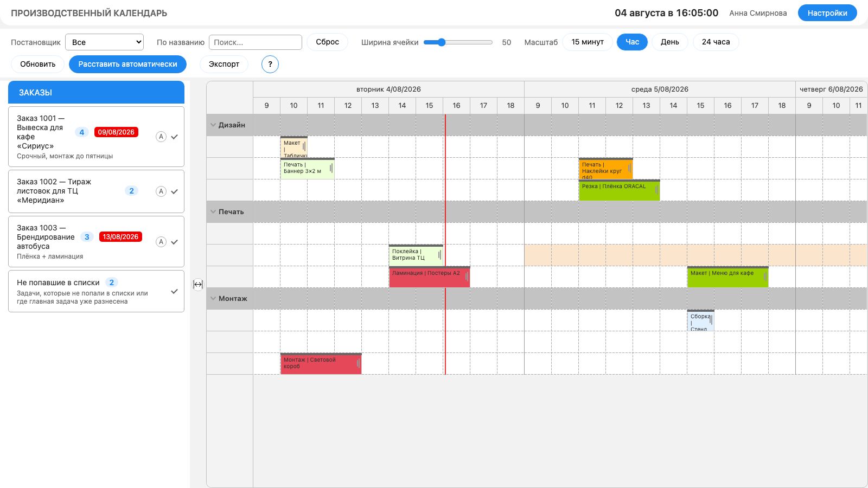Click the task count badge "4" on Заказ 1001
Viewport: 868px width, 488px height.
click(82, 132)
